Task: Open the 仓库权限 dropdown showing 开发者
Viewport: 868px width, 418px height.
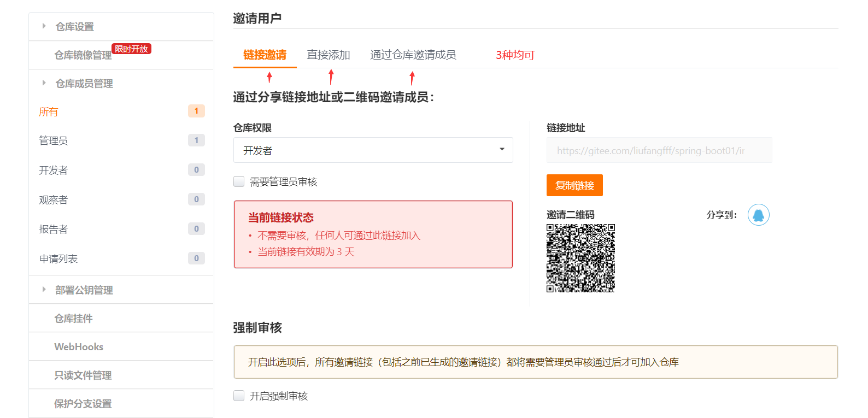Action: coord(373,150)
